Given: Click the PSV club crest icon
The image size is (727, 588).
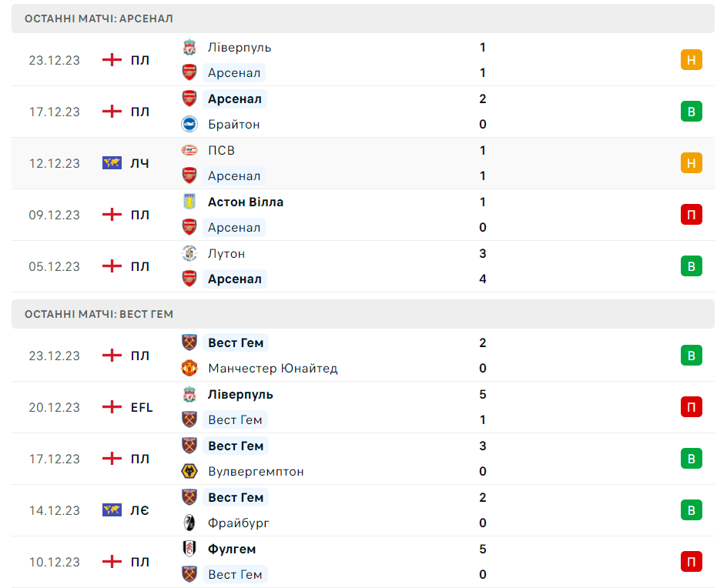Looking at the screenshot, I should click(x=189, y=150).
